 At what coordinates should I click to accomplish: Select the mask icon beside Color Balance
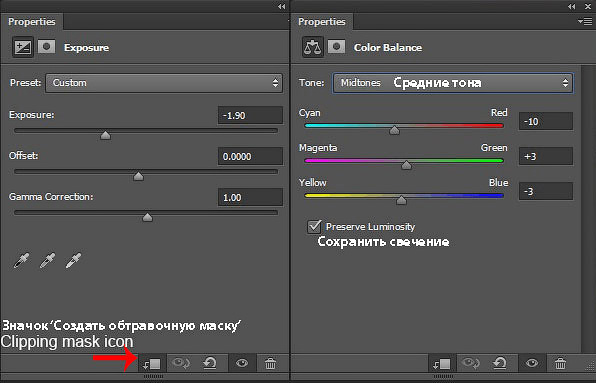point(336,47)
